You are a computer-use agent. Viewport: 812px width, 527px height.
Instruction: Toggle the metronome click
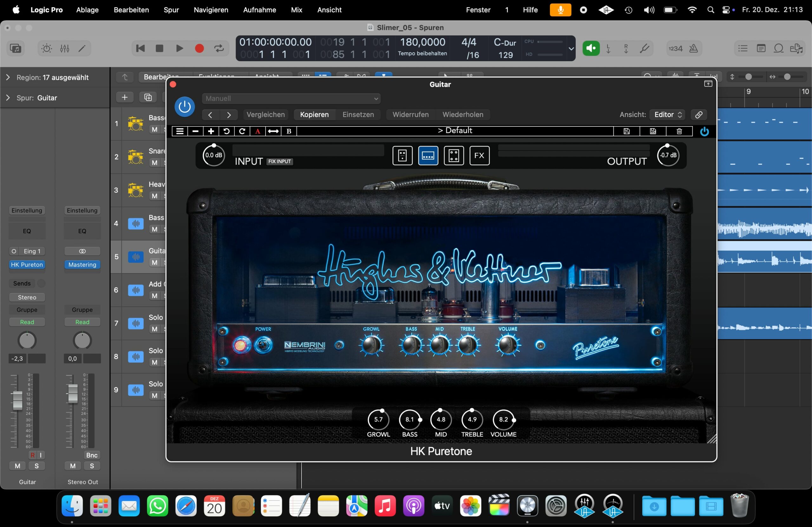point(694,48)
